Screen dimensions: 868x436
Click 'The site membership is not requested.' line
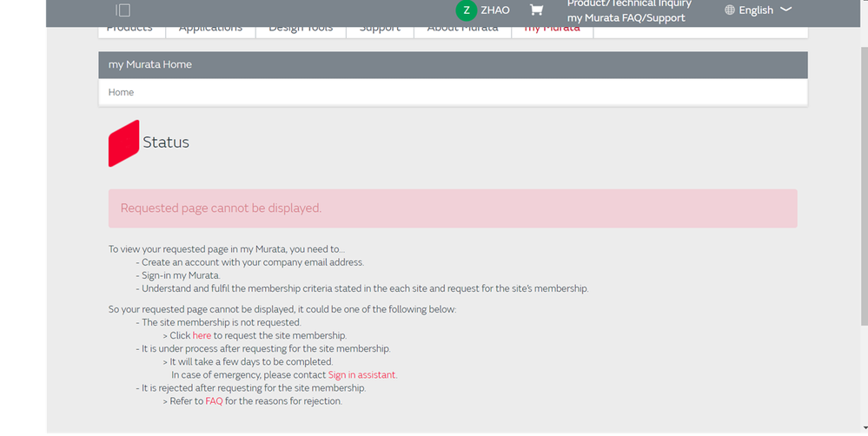pos(219,322)
